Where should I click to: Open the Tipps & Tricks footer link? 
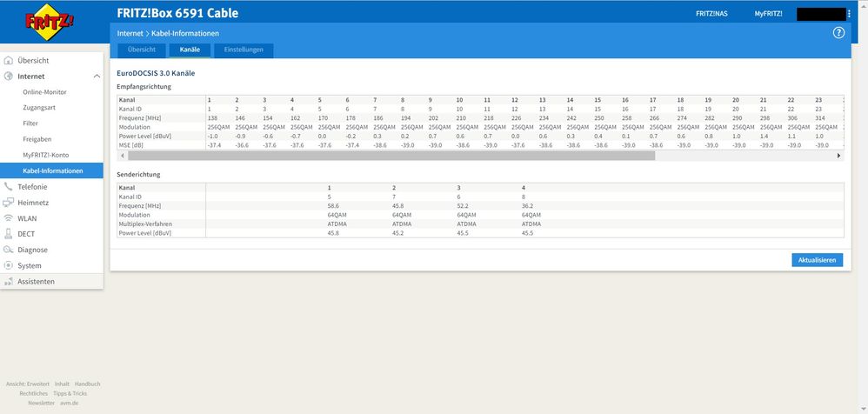pyautogui.click(x=70, y=393)
